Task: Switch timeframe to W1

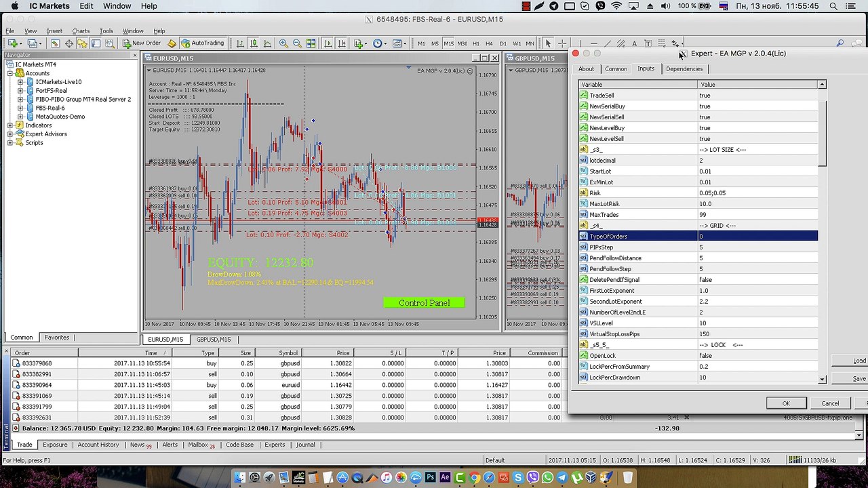Action: (516, 43)
